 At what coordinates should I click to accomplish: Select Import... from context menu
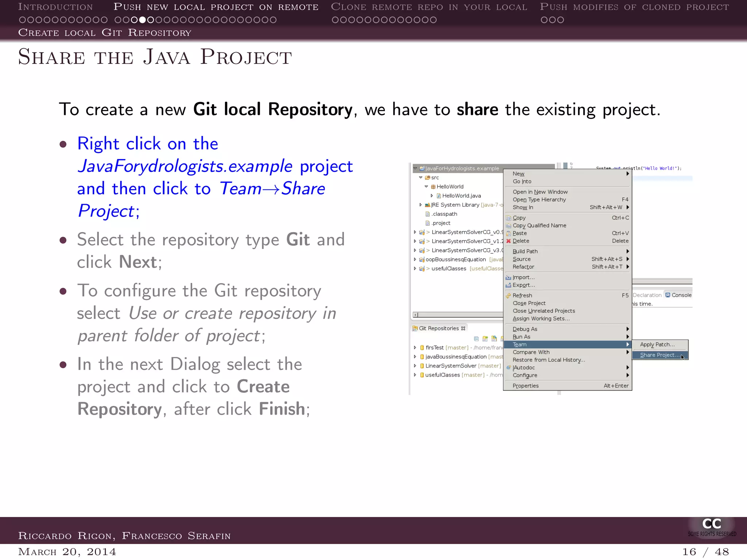click(x=568, y=277)
